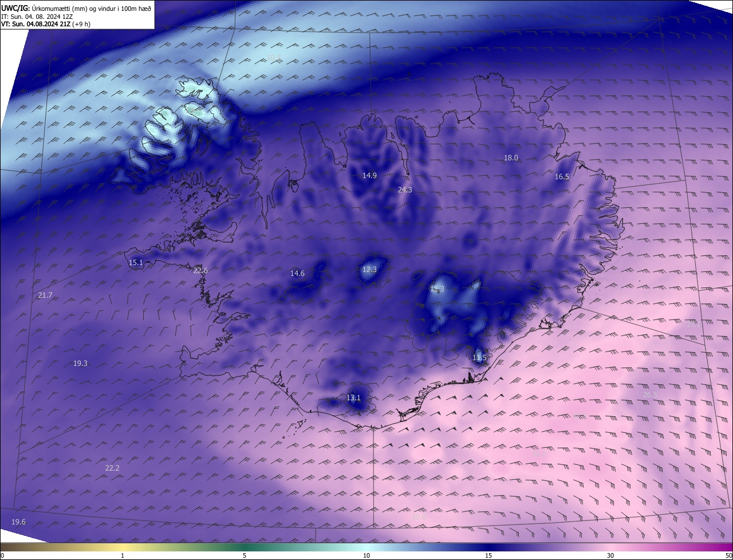Click the 10 tick on the color scale
Image resolution: width=733 pixels, height=560 pixels.
[x=366, y=555]
